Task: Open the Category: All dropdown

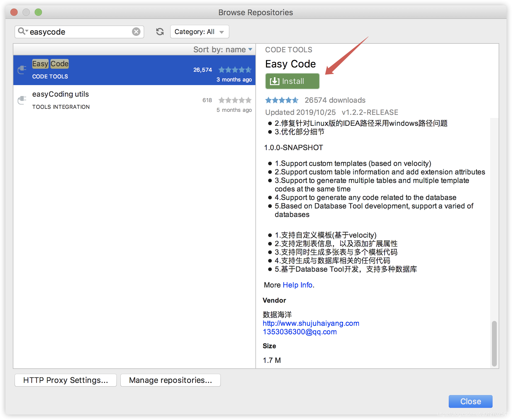Action: tap(199, 31)
